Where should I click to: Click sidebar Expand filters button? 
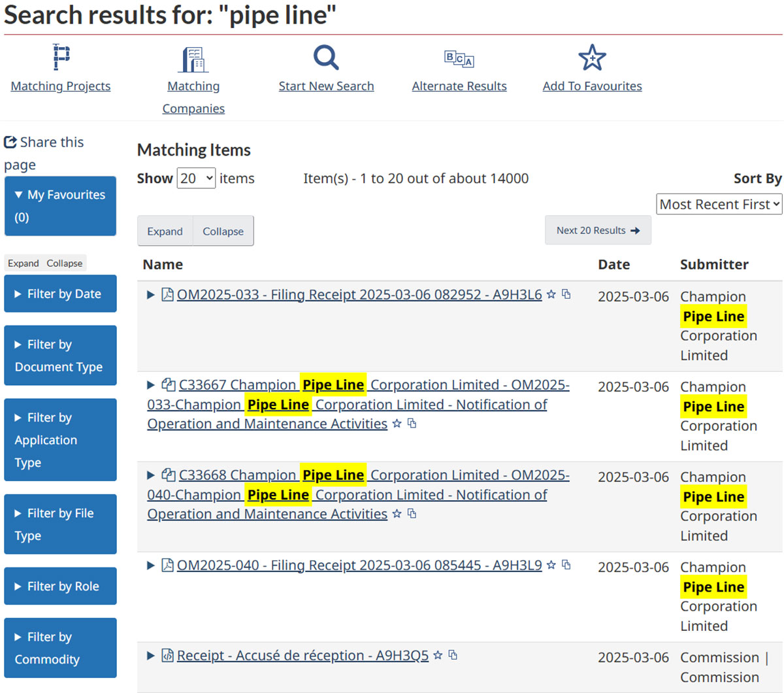[x=24, y=263]
